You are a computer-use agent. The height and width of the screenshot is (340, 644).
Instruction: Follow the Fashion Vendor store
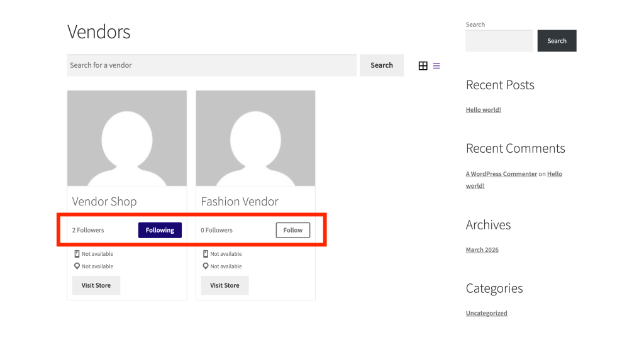[293, 230]
